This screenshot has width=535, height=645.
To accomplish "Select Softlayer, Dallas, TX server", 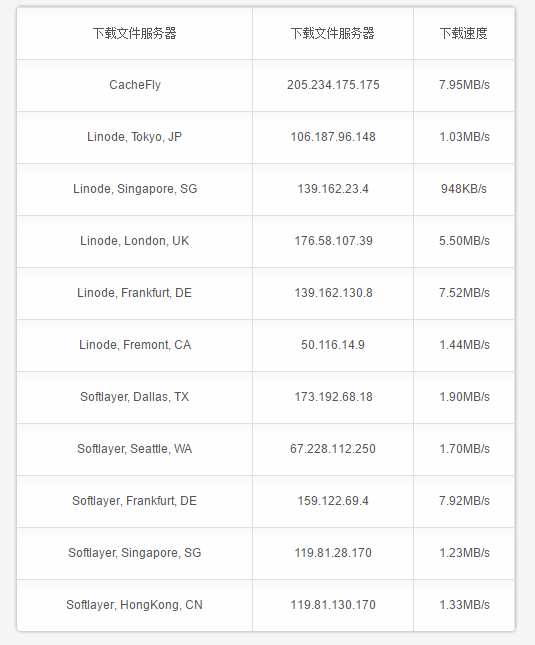I will [134, 397].
